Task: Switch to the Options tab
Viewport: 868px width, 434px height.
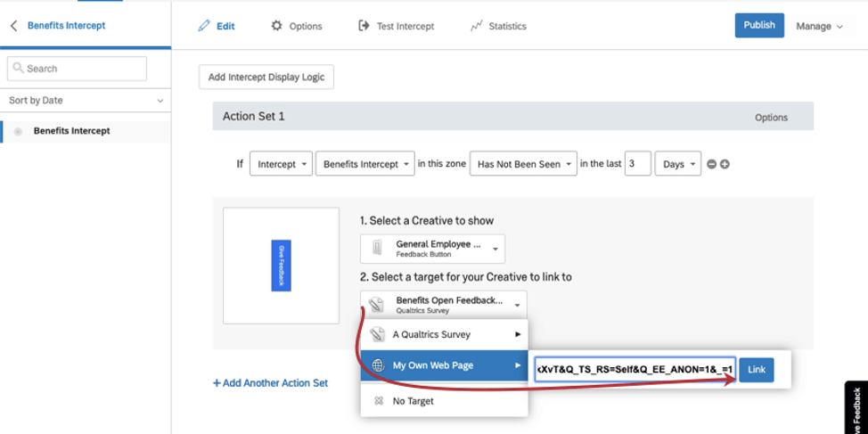Action: (x=297, y=26)
